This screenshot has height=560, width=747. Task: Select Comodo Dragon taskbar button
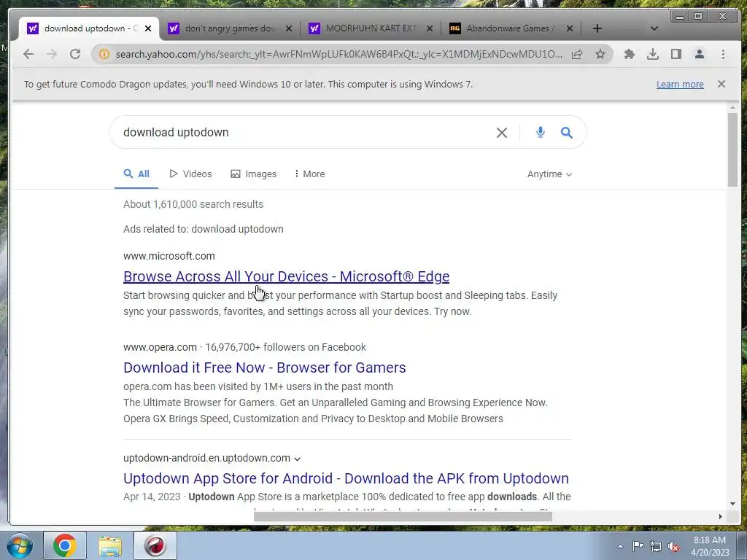tap(155, 545)
